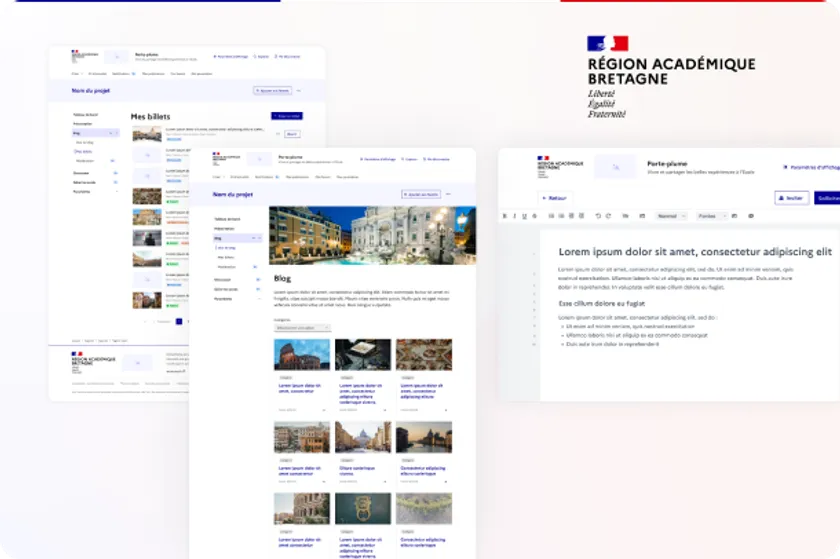The image size is (840, 559).
Task: Click Me déconnecter in Blog page header
Action: coord(437,159)
